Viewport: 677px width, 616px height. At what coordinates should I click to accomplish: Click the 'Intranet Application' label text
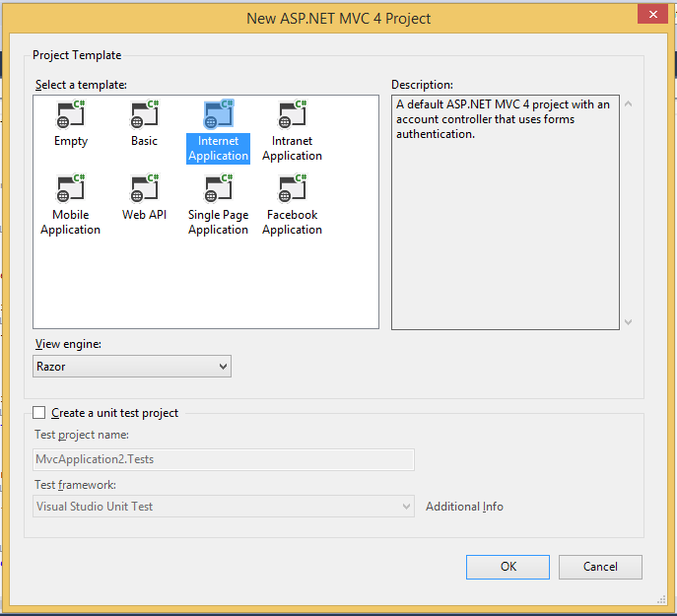(x=293, y=148)
